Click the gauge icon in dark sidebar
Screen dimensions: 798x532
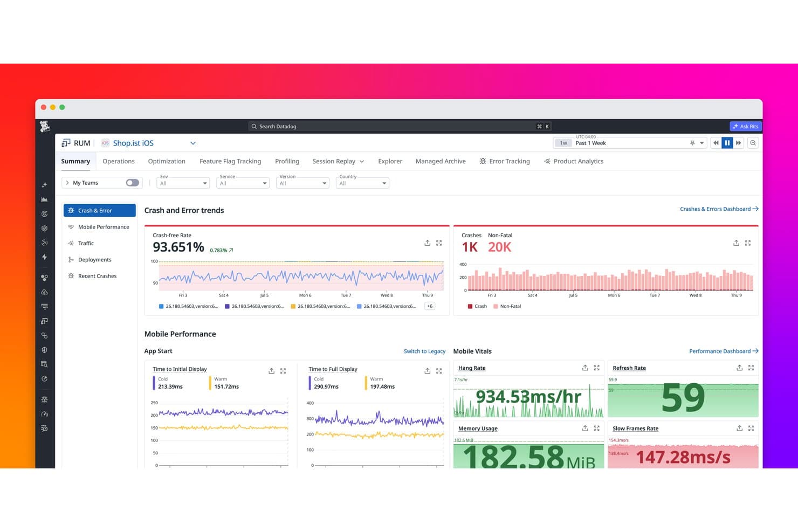(45, 414)
